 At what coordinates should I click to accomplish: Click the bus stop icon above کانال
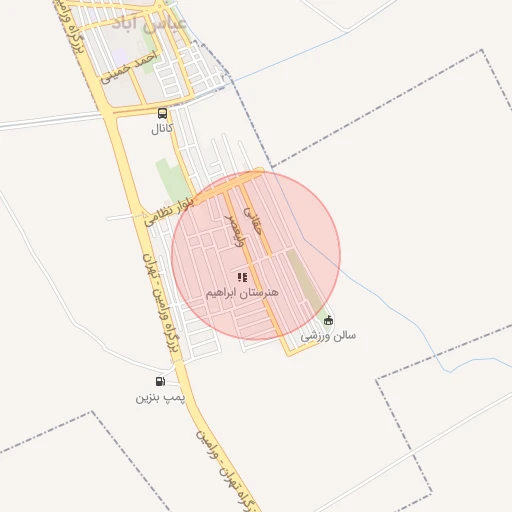pos(162,113)
